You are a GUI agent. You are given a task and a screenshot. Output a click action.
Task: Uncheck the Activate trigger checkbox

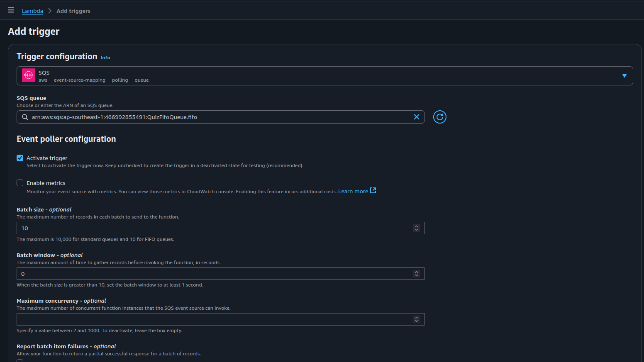pyautogui.click(x=20, y=158)
